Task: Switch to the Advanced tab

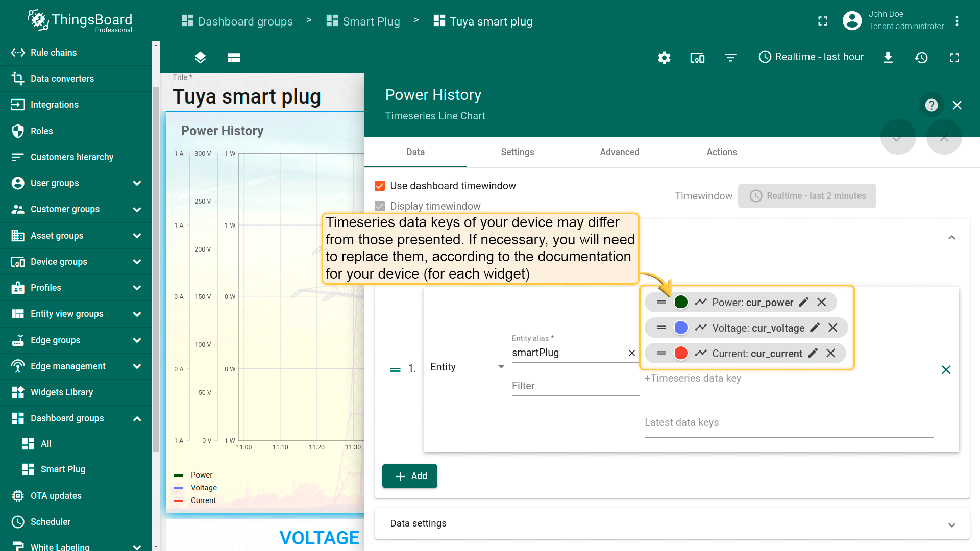Action: tap(619, 152)
